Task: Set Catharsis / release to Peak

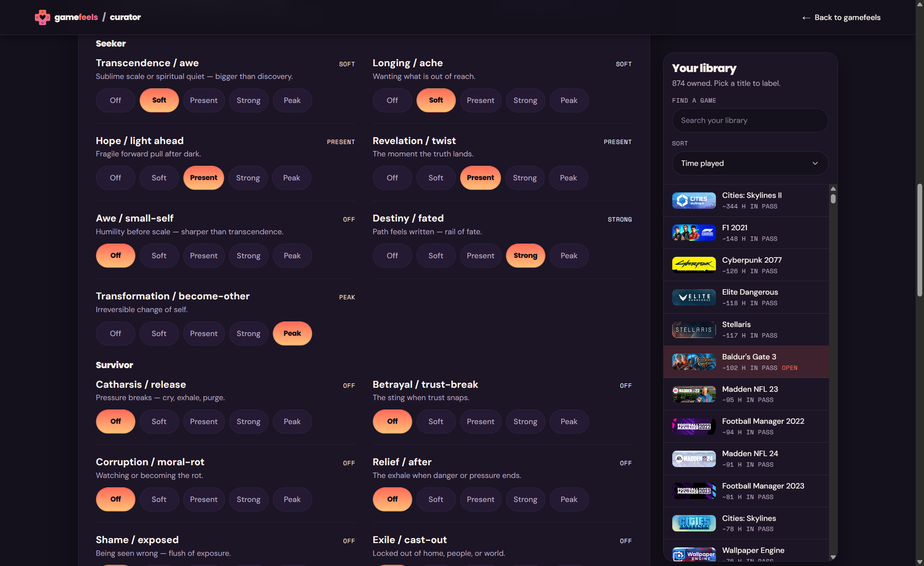Action: [x=292, y=422]
